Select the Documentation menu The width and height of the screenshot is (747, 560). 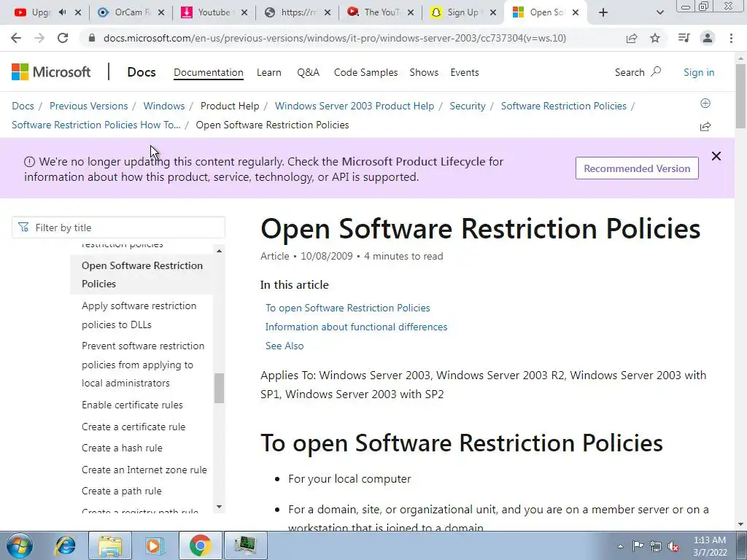tap(208, 72)
